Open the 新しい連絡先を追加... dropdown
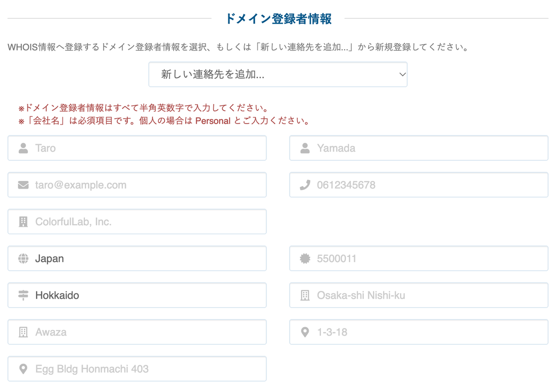The width and height of the screenshot is (556, 392). (278, 74)
